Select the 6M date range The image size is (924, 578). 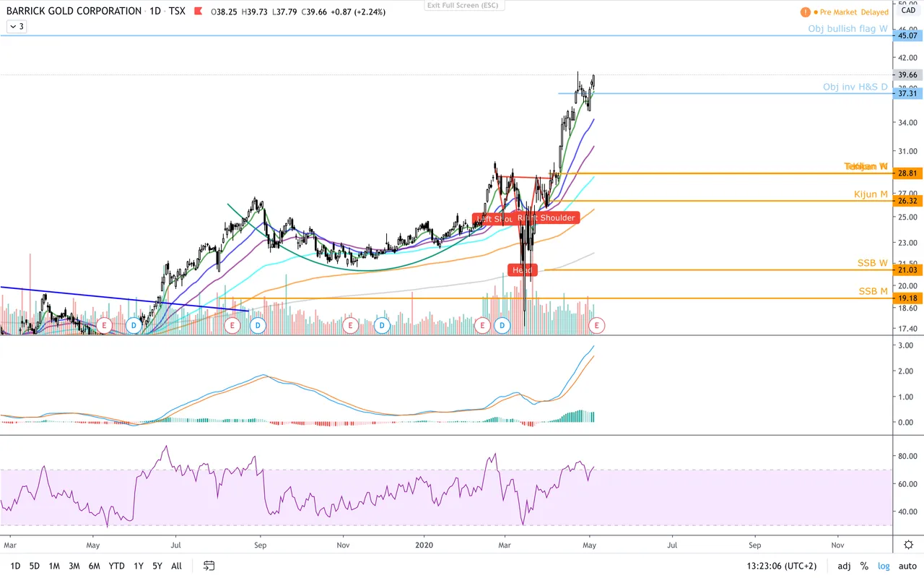click(x=94, y=566)
